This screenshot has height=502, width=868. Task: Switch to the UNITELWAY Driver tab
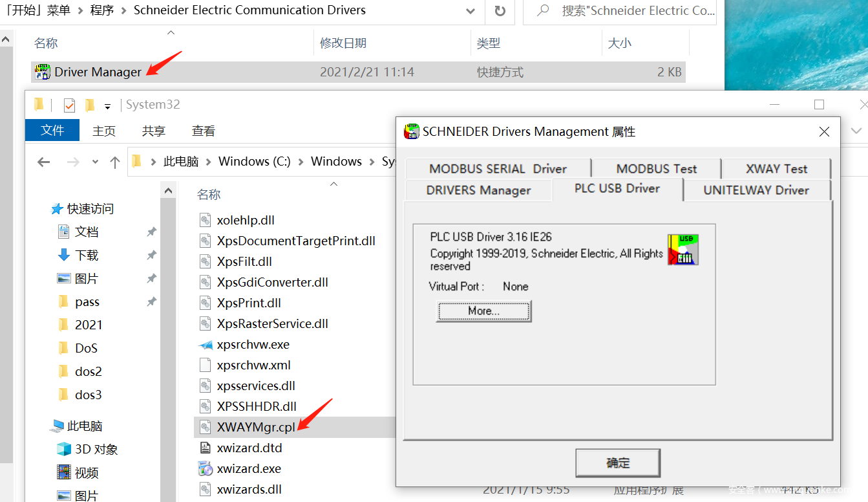(x=756, y=190)
